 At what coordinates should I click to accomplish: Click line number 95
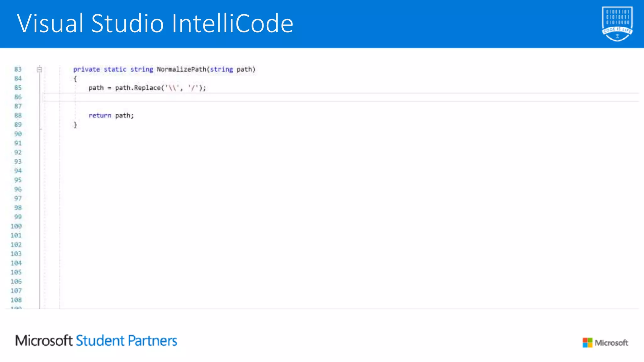tap(18, 180)
